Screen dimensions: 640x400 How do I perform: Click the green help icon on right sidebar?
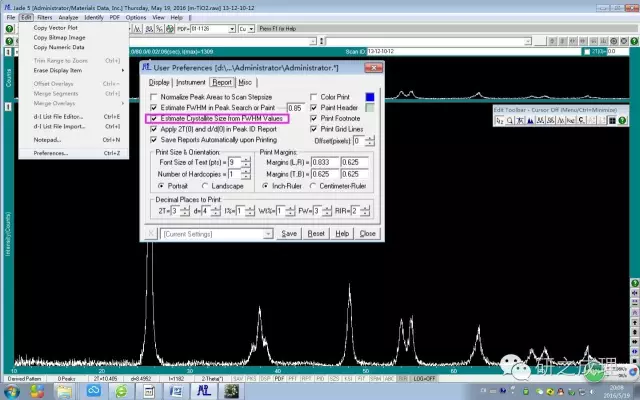pos(635,283)
